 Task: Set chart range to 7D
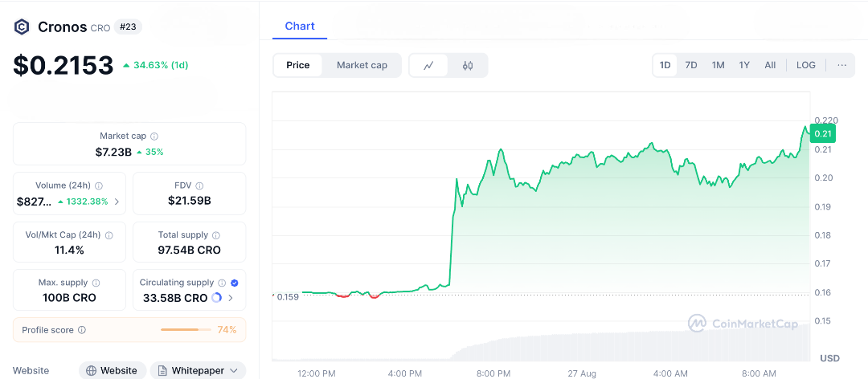tap(691, 65)
